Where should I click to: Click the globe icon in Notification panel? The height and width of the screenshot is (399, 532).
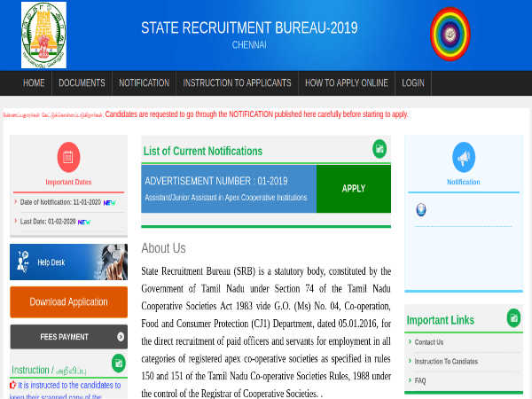pyautogui.click(x=421, y=210)
